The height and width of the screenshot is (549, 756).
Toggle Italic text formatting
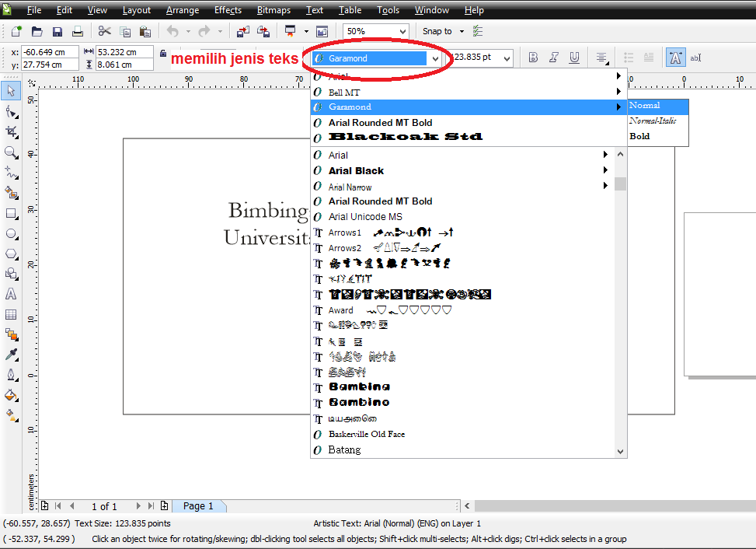coord(553,58)
